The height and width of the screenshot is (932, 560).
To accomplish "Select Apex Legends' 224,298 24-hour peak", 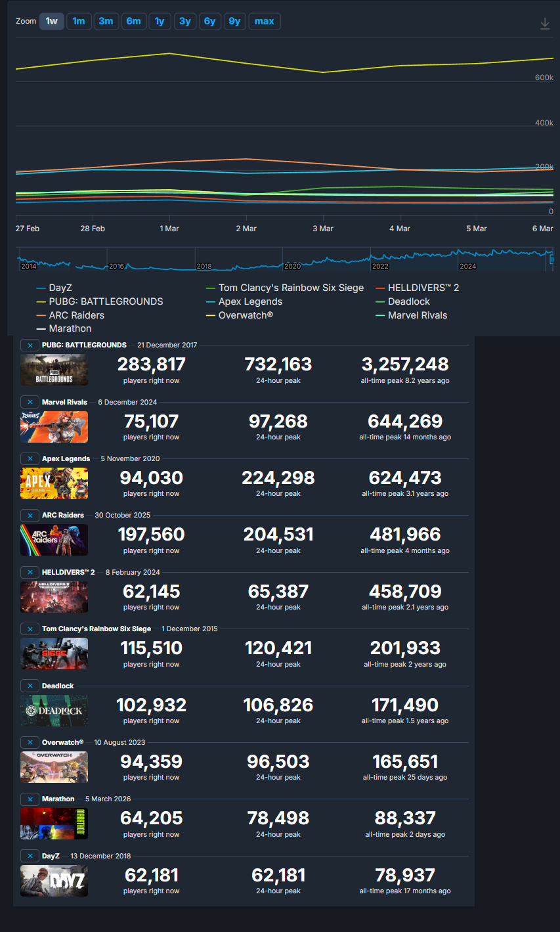I will 278,477.
